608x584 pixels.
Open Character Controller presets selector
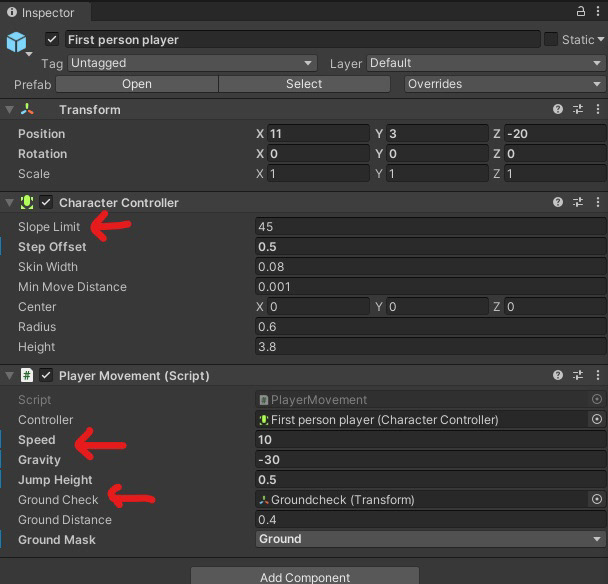coord(578,202)
